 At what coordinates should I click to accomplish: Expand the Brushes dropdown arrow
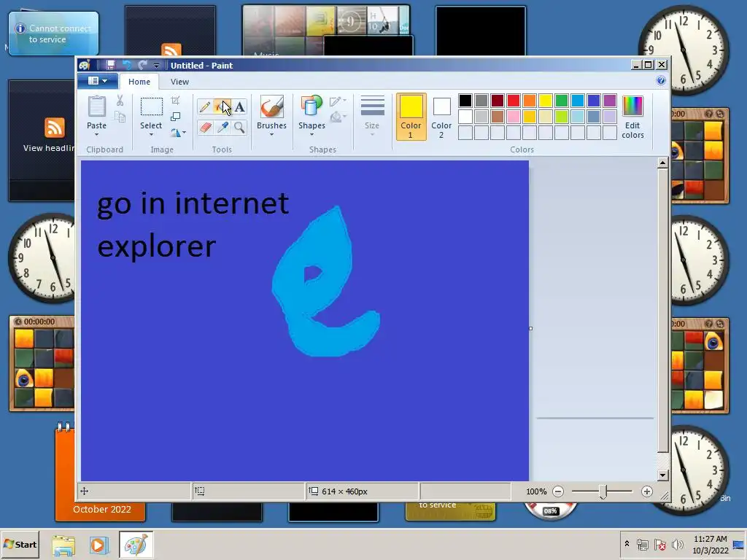click(271, 135)
